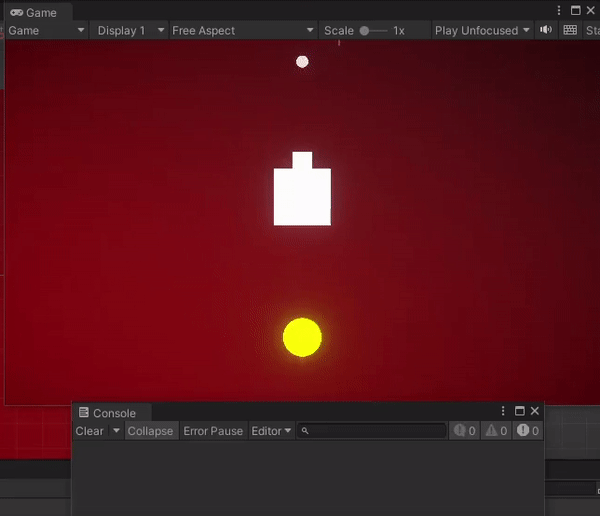Select the Game tab
The image size is (600, 516).
pos(38,12)
